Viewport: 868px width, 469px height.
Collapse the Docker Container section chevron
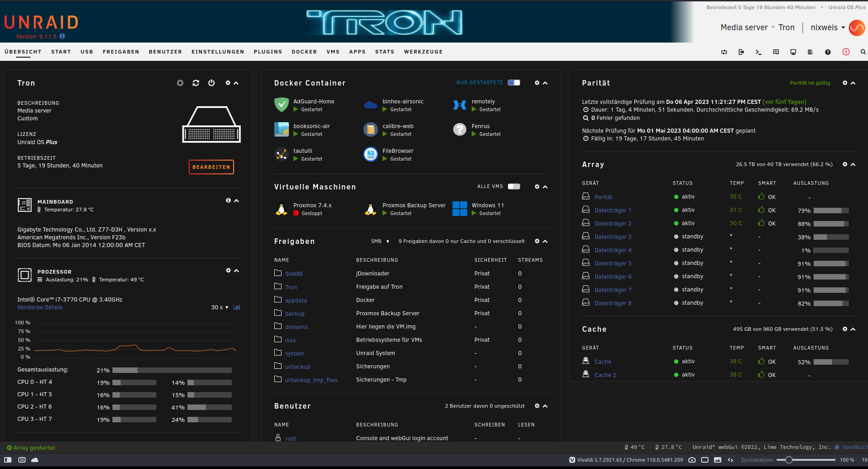(x=545, y=83)
